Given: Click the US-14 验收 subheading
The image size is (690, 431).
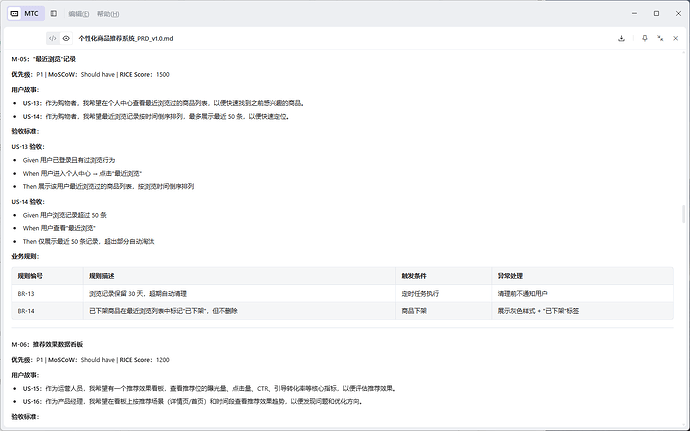Looking at the screenshot, I should (x=28, y=202).
